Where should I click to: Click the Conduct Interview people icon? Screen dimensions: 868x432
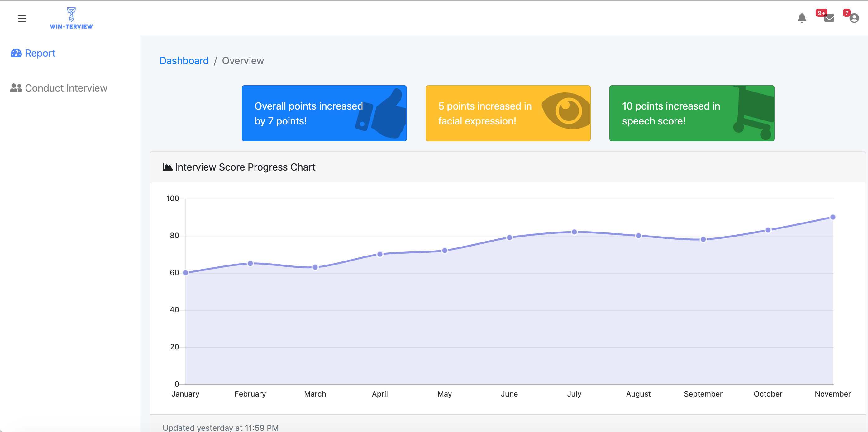(16, 88)
